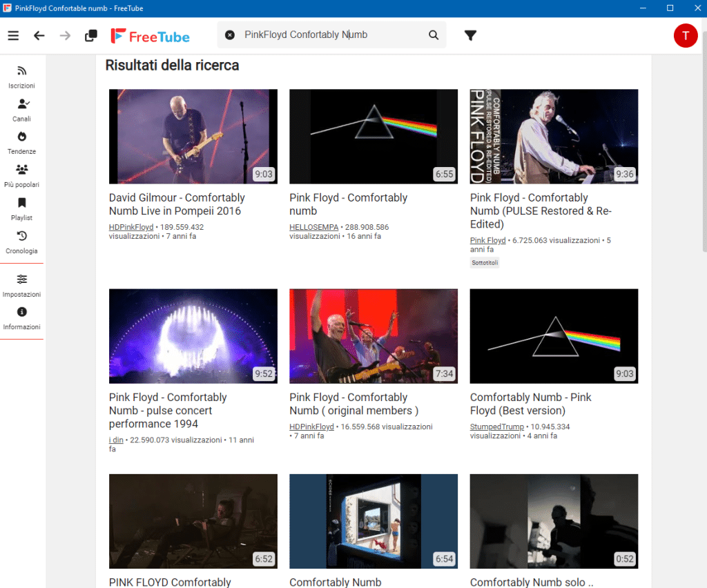
Task: Open Iscrizioni in the sidebar
Action: [x=21, y=77]
